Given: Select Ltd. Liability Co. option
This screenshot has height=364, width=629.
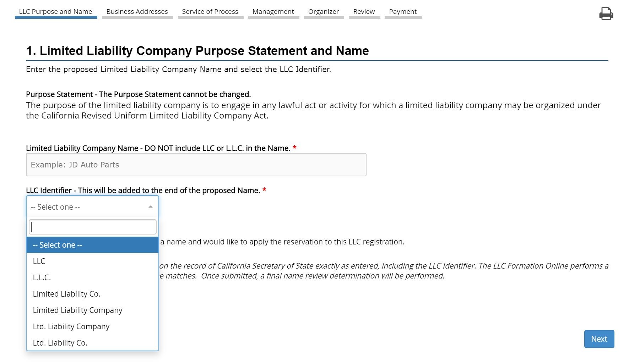Looking at the screenshot, I should pyautogui.click(x=60, y=343).
